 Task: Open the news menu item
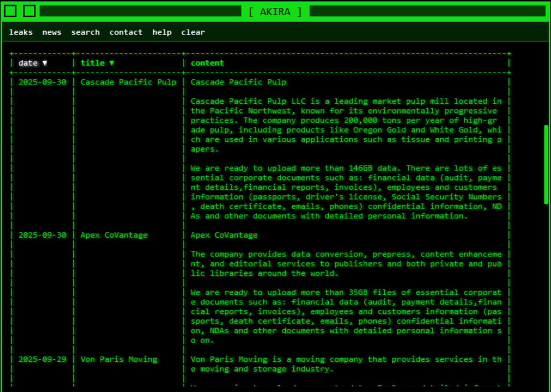(52, 32)
